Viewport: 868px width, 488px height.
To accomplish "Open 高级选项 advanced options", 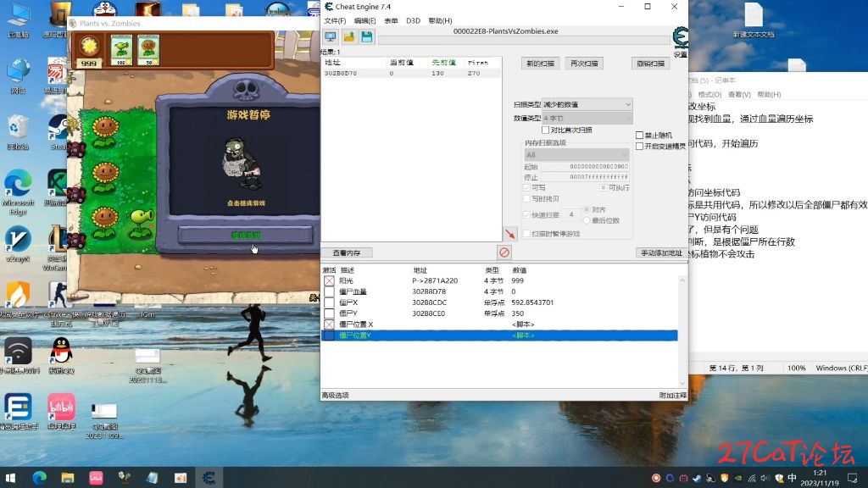I will tap(336, 395).
